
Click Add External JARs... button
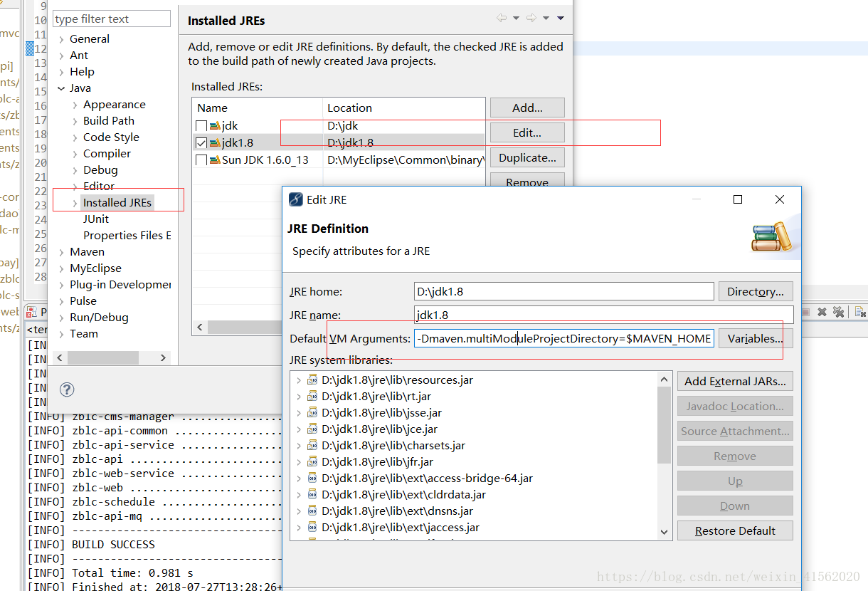point(735,382)
